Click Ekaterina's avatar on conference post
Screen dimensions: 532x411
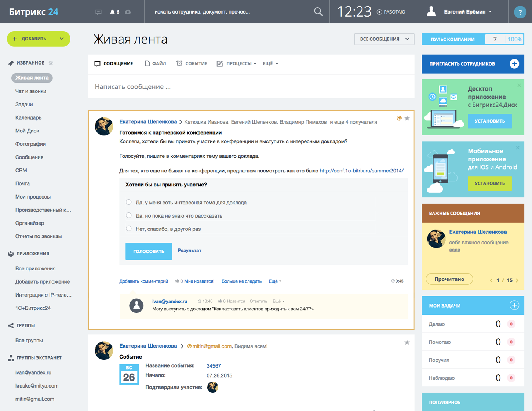(104, 127)
